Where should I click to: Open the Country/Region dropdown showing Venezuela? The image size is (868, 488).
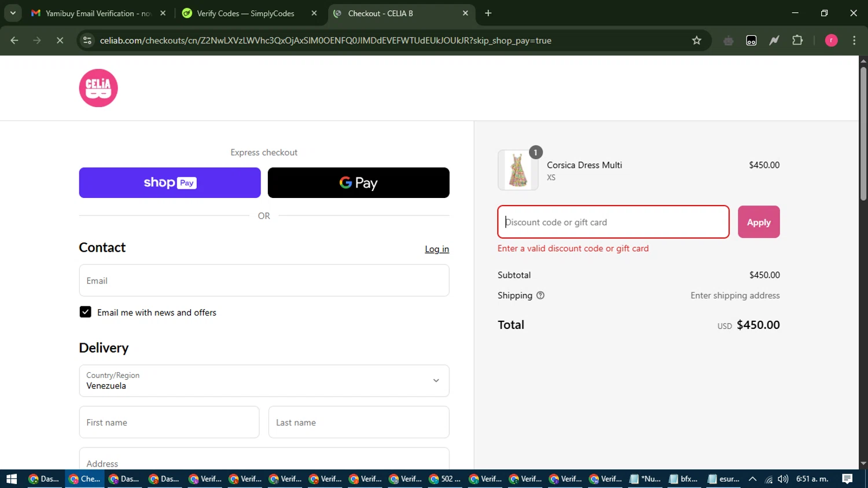264,381
